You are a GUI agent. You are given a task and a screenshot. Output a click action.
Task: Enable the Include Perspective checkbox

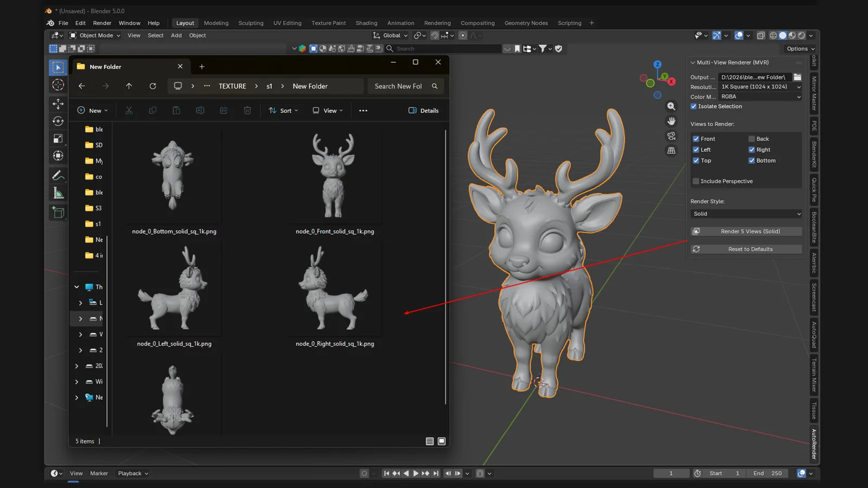[x=696, y=181]
